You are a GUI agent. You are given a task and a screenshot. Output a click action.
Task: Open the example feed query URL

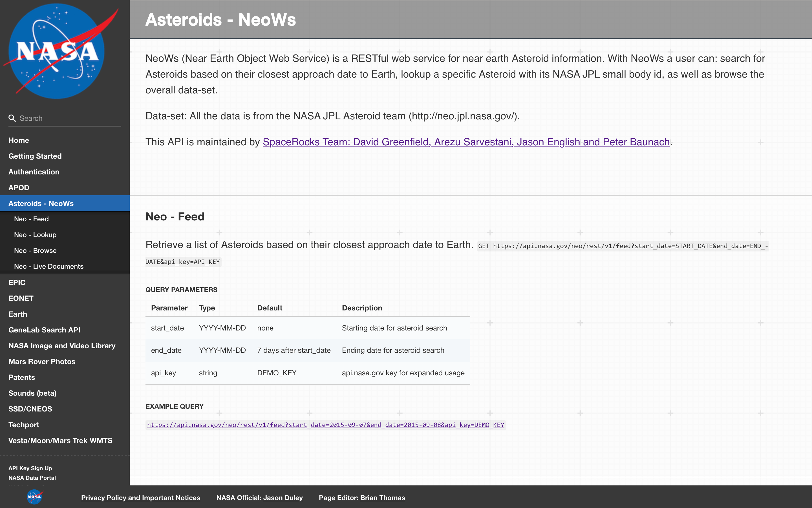point(325,425)
